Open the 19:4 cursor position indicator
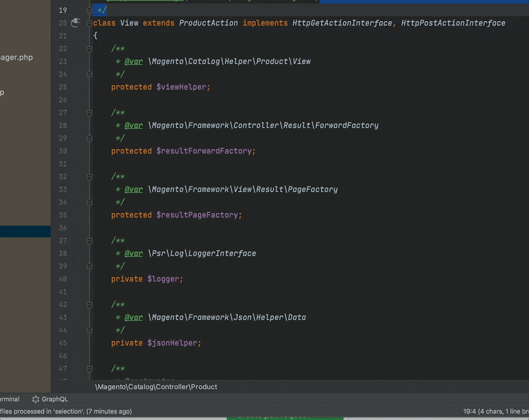Viewport: 529px width, 420px height. [x=470, y=411]
